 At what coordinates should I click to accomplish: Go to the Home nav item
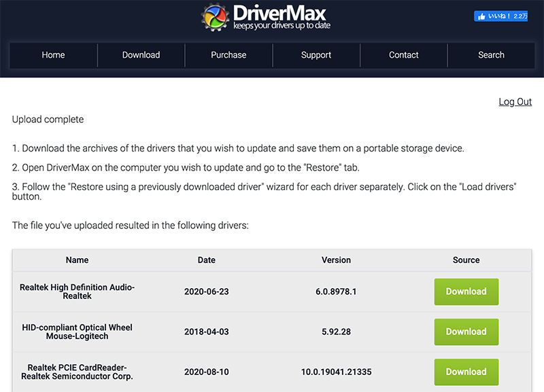coord(53,55)
